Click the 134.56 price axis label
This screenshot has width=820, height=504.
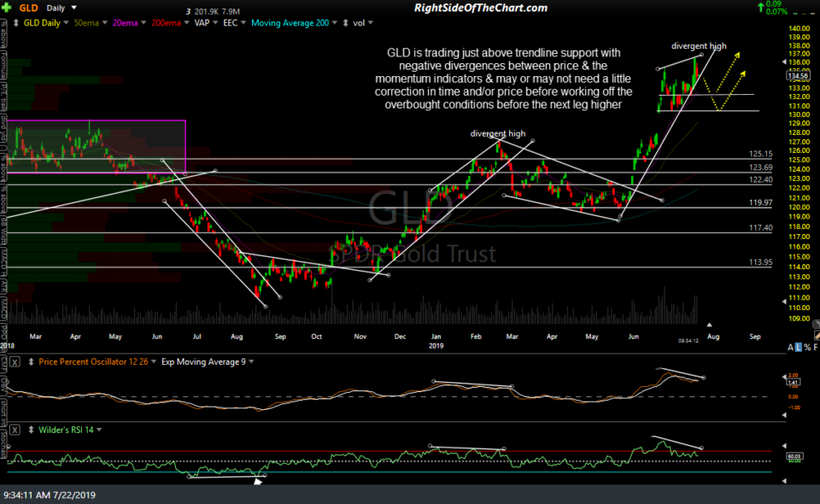coord(799,74)
